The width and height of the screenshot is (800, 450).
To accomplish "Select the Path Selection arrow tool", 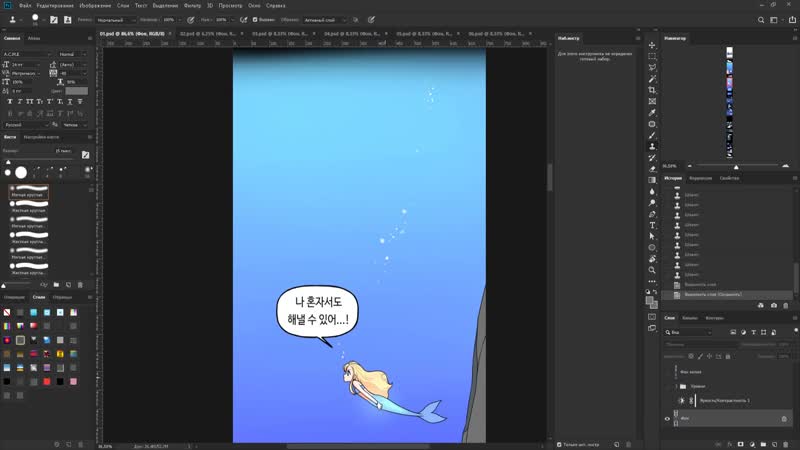I will (652, 236).
